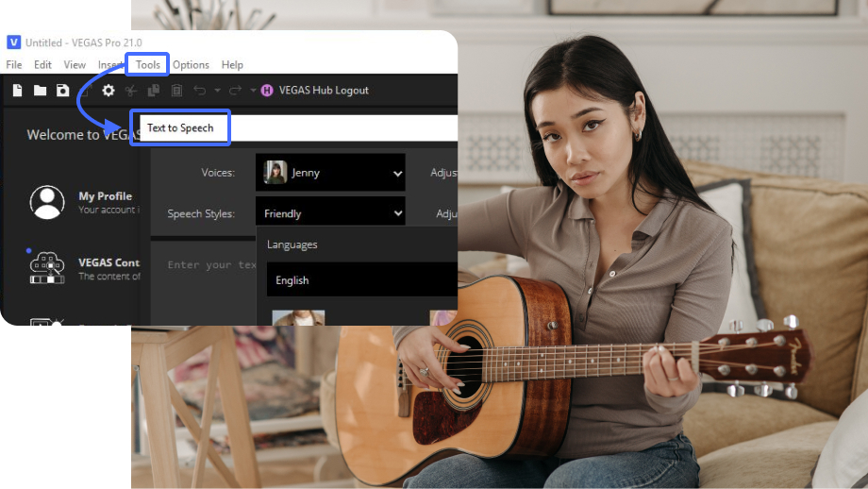
Task: Click the Speech Styles: label
Action: click(201, 213)
